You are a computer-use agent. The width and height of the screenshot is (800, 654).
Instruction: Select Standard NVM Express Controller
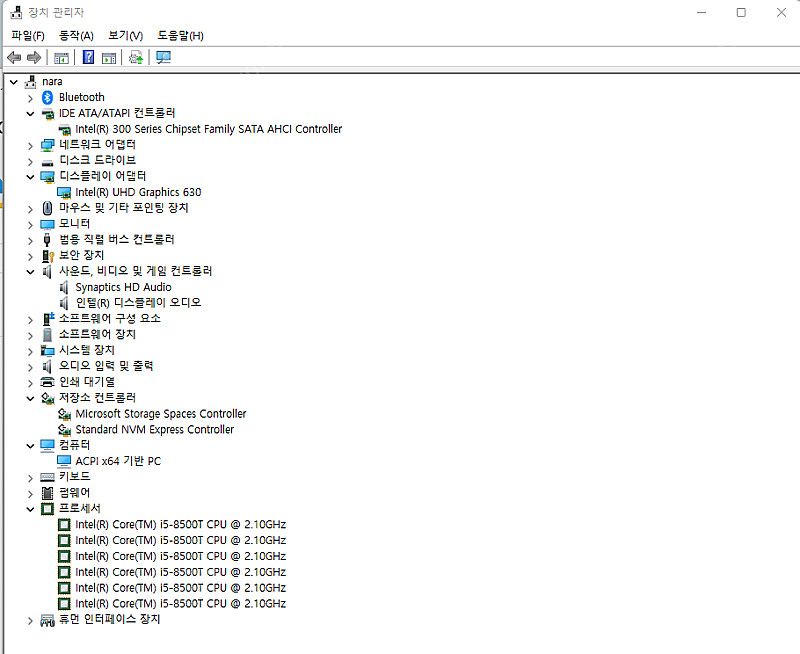coord(154,430)
